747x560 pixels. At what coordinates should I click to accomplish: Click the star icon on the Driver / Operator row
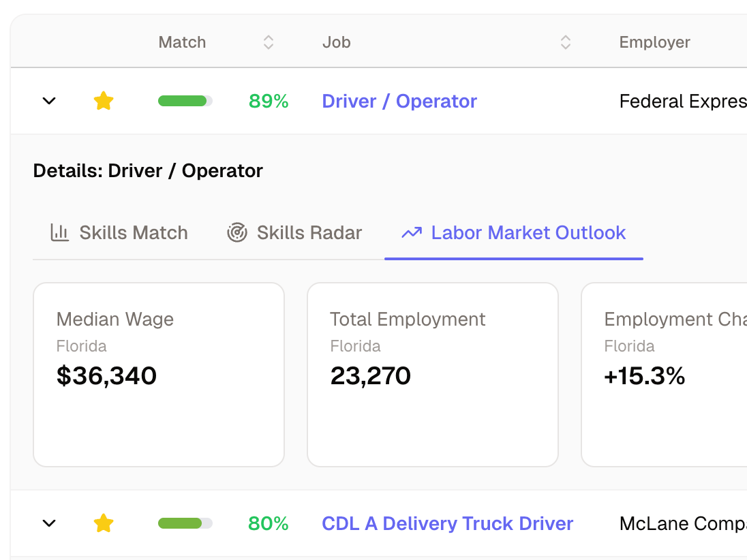coord(104,100)
